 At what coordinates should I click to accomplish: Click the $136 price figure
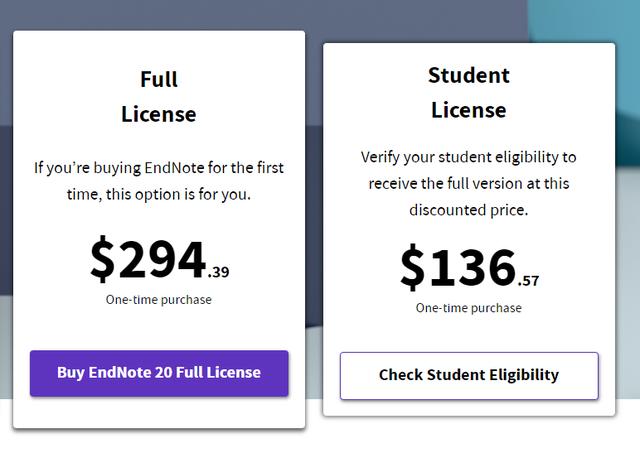pos(458,268)
